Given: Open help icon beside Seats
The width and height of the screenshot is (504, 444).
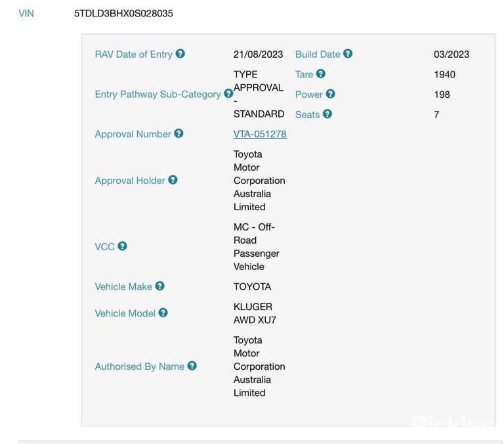Looking at the screenshot, I should click(x=327, y=114).
